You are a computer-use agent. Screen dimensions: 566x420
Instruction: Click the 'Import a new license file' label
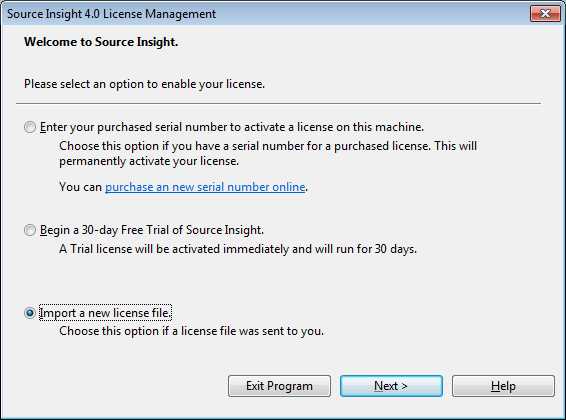(x=105, y=313)
